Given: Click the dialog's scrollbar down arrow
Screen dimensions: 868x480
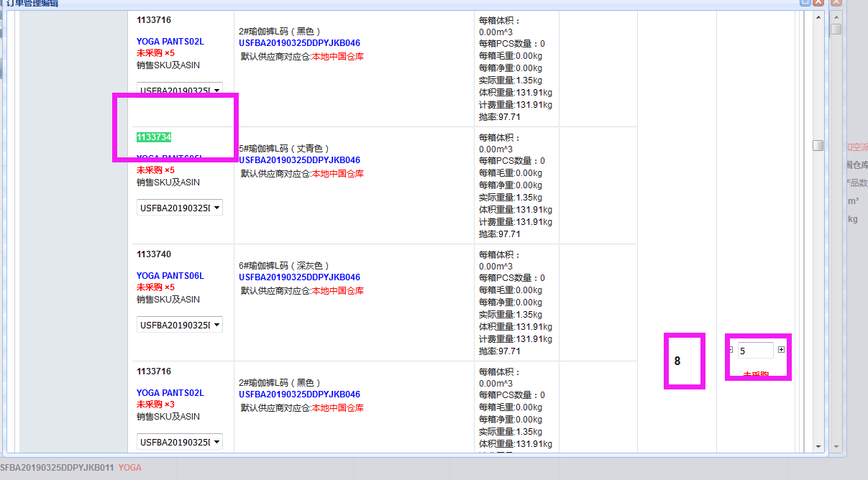Looking at the screenshot, I should pyautogui.click(x=817, y=447).
